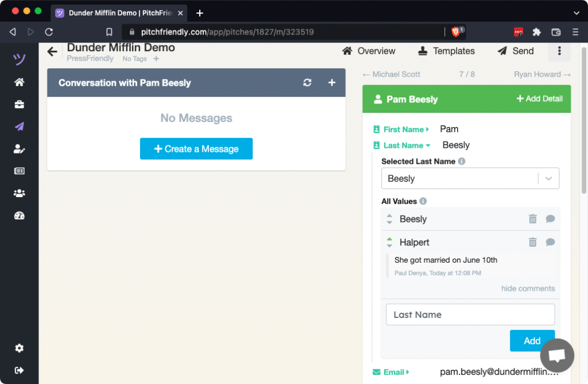Switch to the Templates tab
Screen dimensions: 588x384
pyautogui.click(x=446, y=51)
